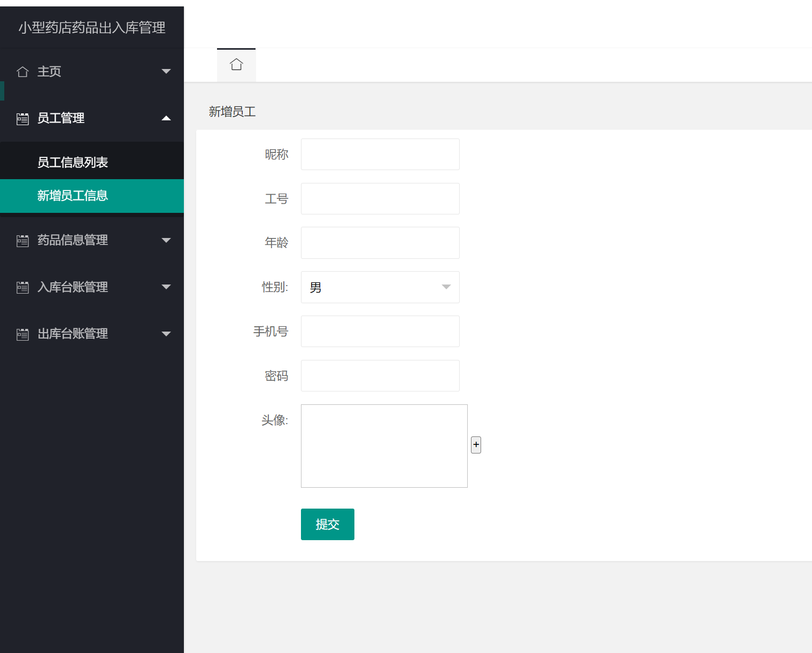This screenshot has height=653, width=812.
Task: Click the icon beside 出库台账管理
Action: pyautogui.click(x=22, y=334)
